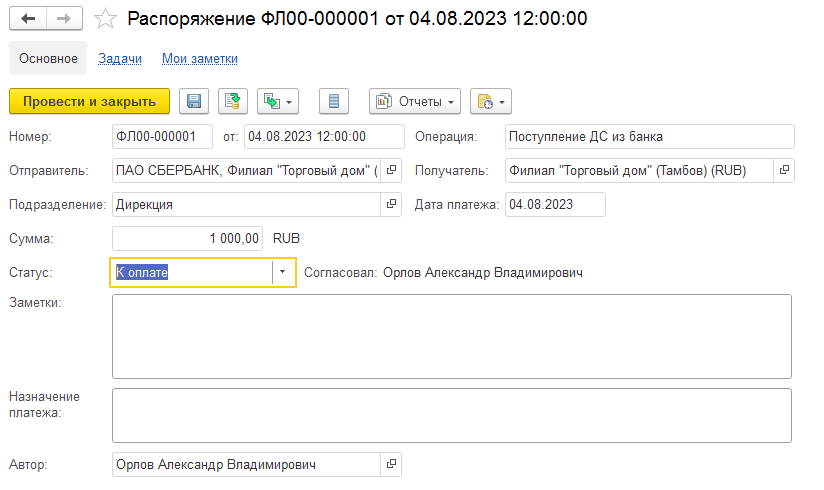
Task: Click the save (floppy disk) icon
Action: pyautogui.click(x=195, y=101)
